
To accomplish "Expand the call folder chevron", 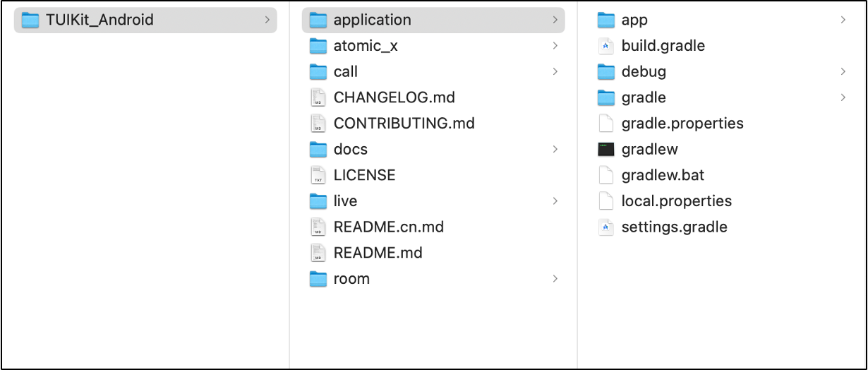I will 555,71.
